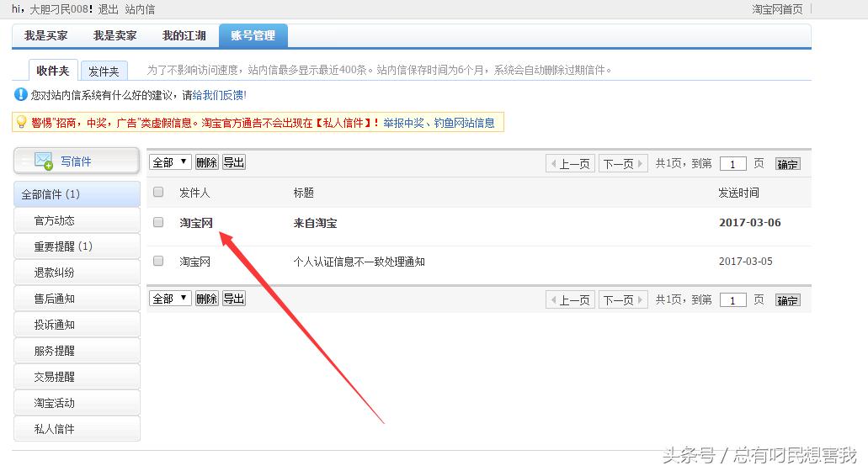Click the lightbulb warning icon

pyautogui.click(x=22, y=122)
